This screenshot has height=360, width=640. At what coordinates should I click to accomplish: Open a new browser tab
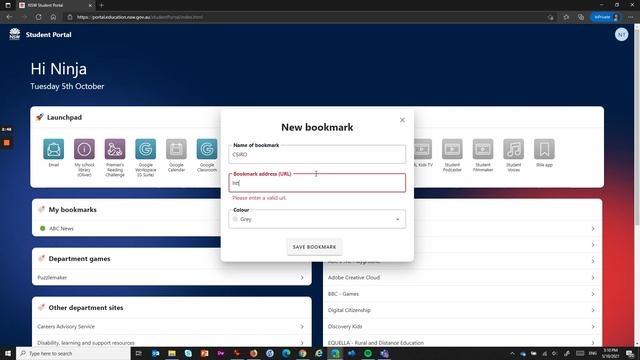pyautogui.click(x=102, y=5)
